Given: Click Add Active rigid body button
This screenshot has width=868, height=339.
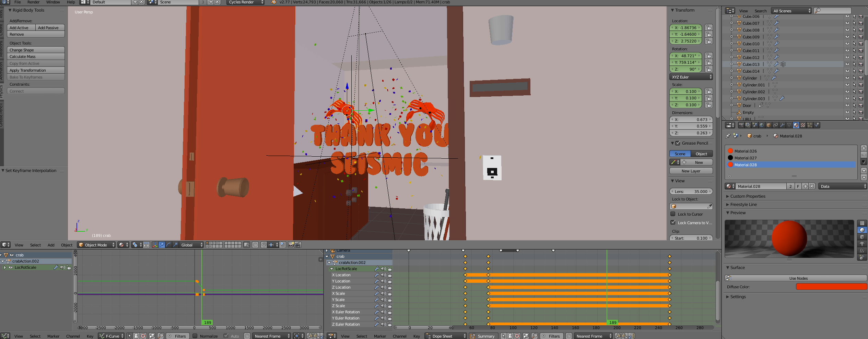Looking at the screenshot, I should pyautogui.click(x=21, y=28).
